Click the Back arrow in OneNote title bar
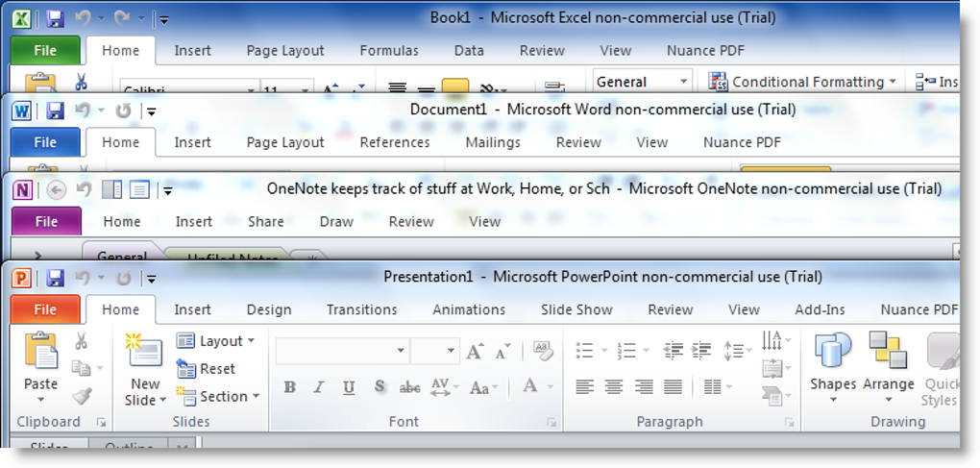Viewport: 980px width, 468px height. click(x=57, y=190)
